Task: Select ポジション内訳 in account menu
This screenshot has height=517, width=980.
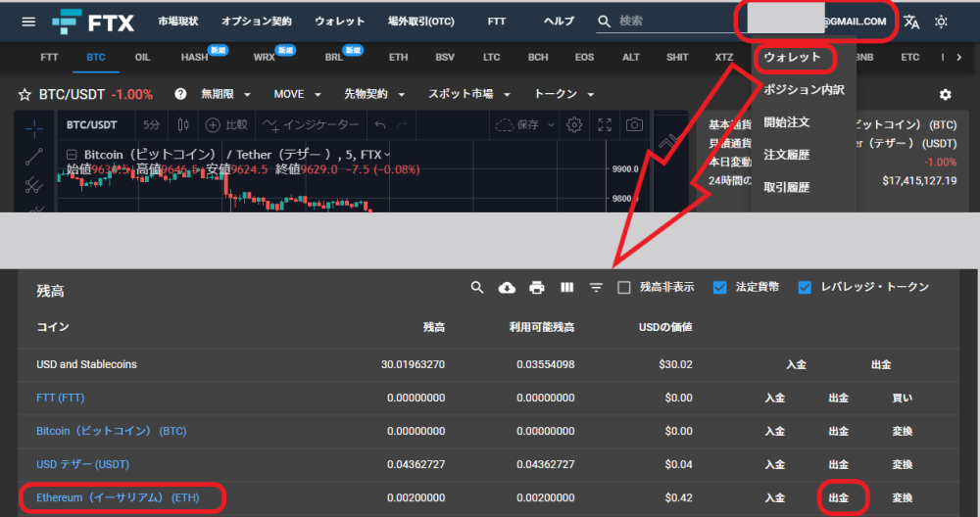Action: (x=804, y=90)
